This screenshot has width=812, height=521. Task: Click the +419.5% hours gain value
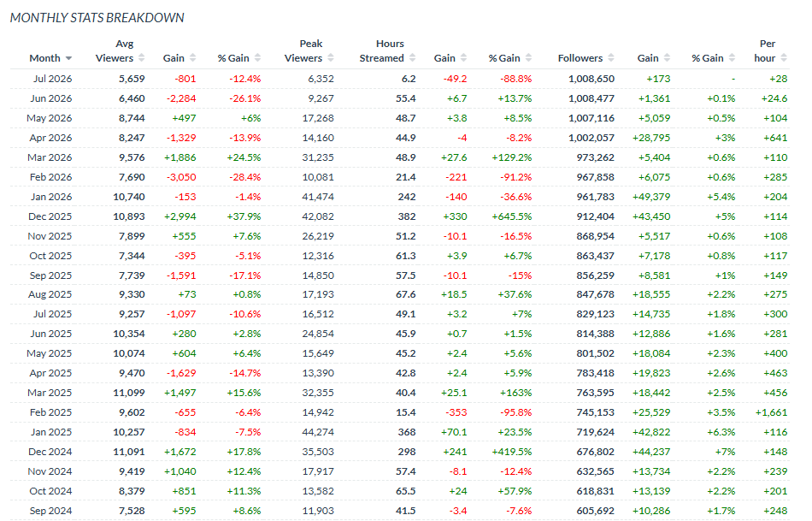coord(512,452)
